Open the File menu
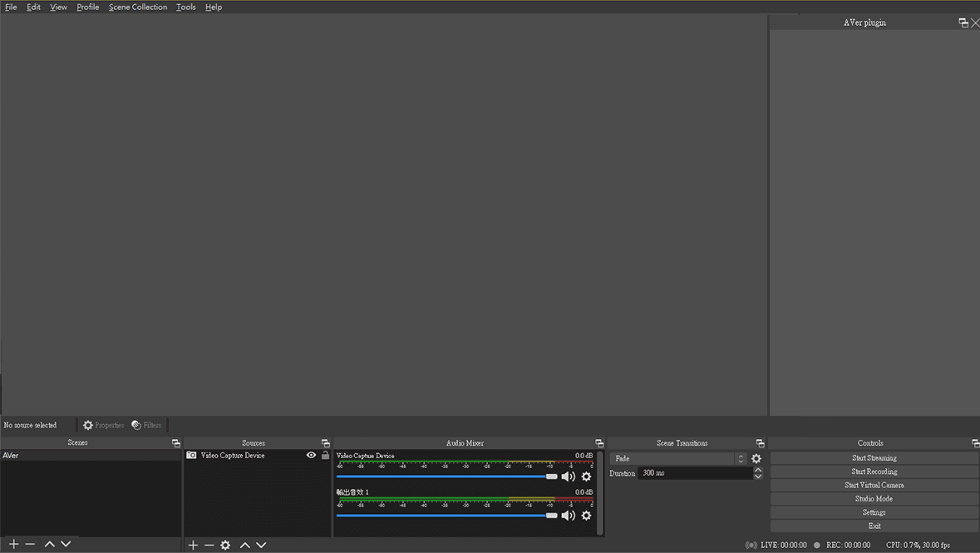980x553 pixels. pos(11,7)
